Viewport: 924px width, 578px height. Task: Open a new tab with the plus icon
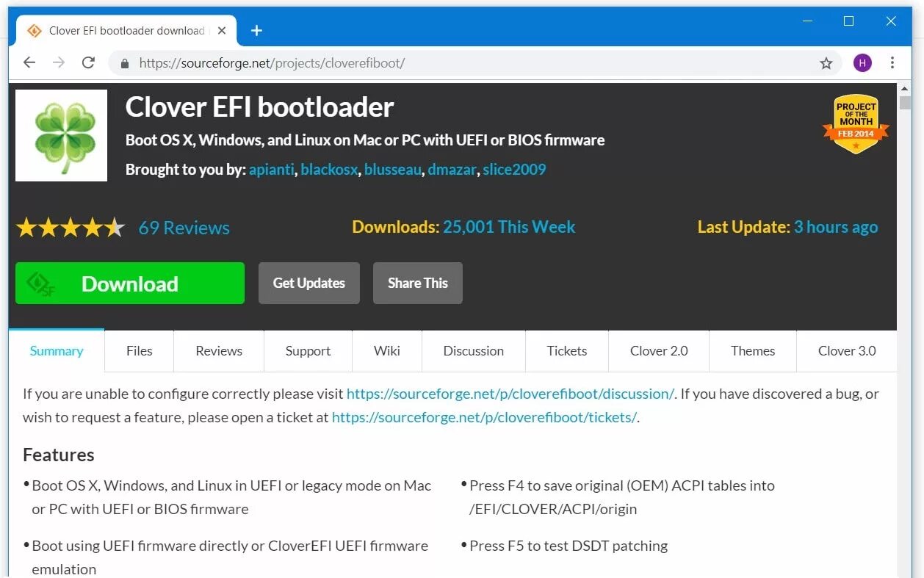pyautogui.click(x=256, y=30)
